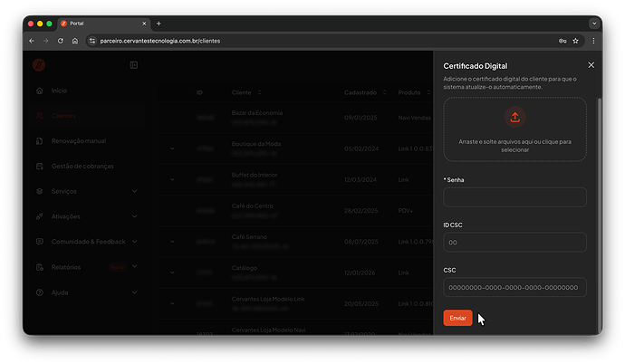Screen dimensions: 625x364
Task: Click the Senha password field
Action: (x=514, y=196)
